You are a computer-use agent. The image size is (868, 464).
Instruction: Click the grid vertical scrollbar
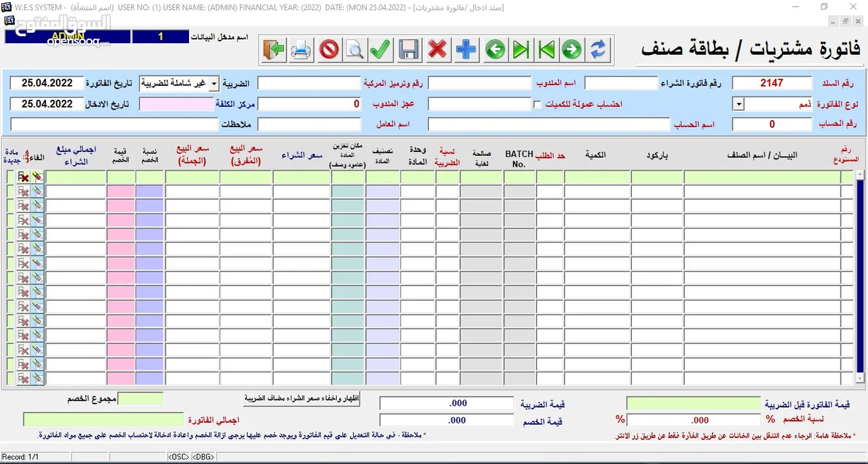click(x=860, y=277)
